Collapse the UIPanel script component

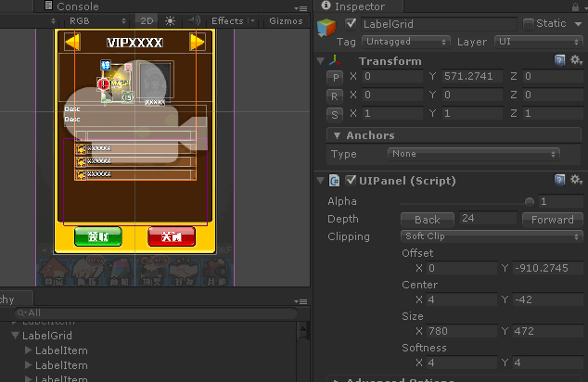click(x=321, y=181)
